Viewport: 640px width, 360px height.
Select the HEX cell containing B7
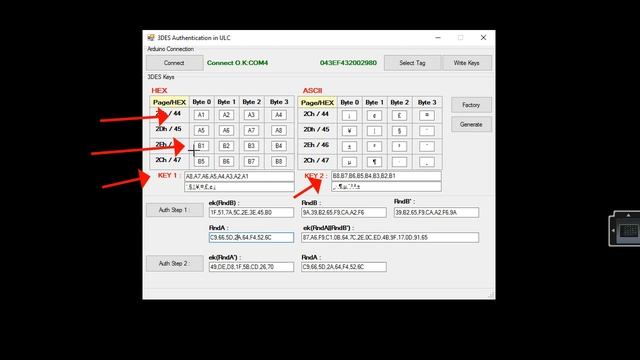pyautogui.click(x=251, y=161)
